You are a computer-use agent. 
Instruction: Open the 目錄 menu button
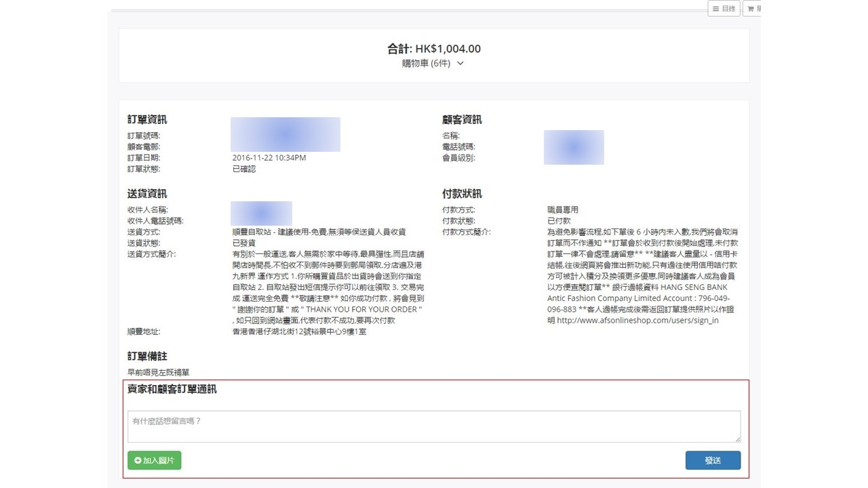[x=724, y=9]
